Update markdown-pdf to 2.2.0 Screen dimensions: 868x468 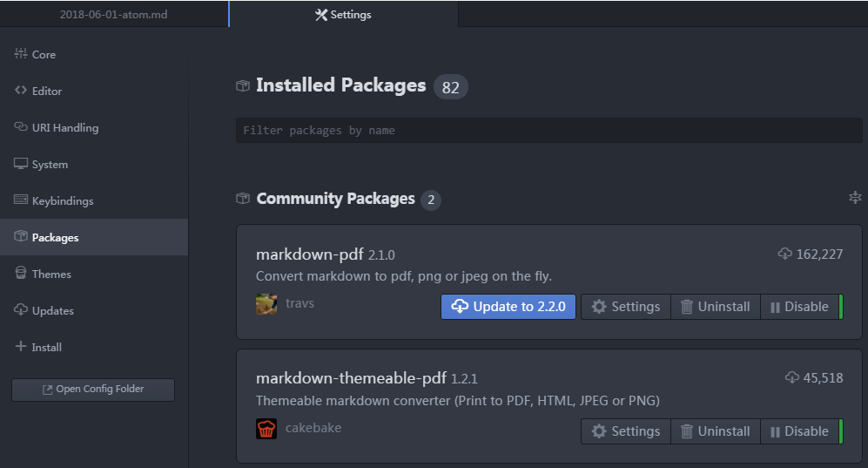point(508,306)
